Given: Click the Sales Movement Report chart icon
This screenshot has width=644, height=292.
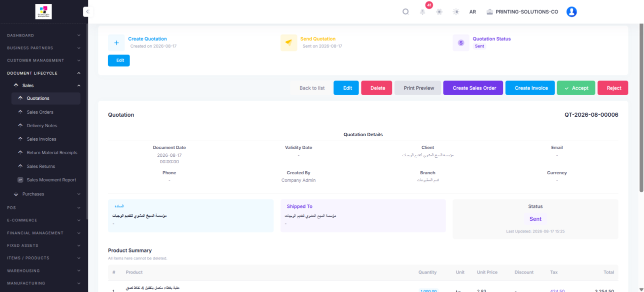Looking at the screenshot, I should coord(20,180).
